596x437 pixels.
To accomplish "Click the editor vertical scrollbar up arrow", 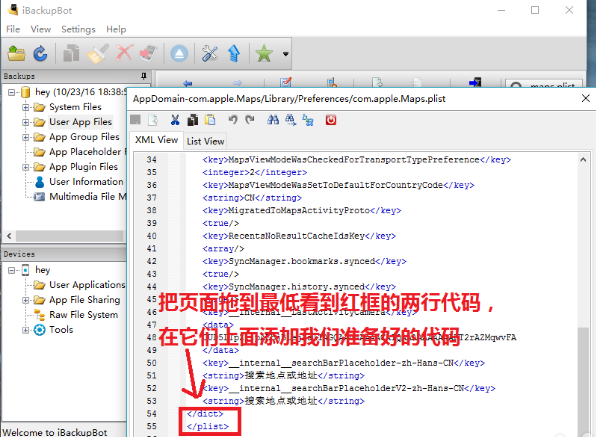I will point(583,160).
